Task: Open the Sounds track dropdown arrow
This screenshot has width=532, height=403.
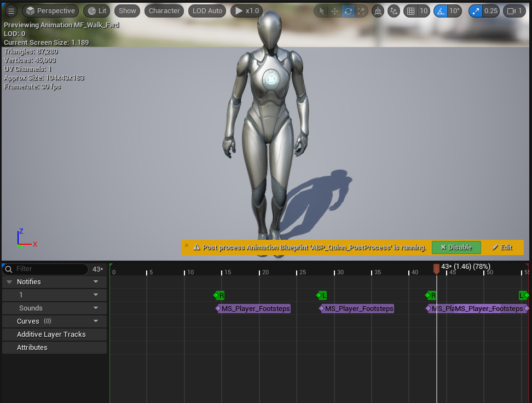Action: pyautogui.click(x=96, y=308)
